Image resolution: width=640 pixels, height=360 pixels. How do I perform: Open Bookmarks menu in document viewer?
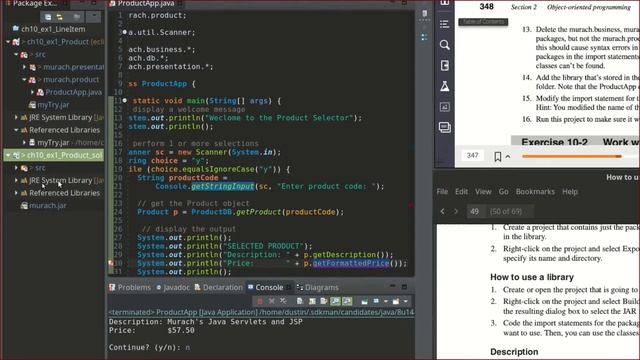click(x=535, y=191)
